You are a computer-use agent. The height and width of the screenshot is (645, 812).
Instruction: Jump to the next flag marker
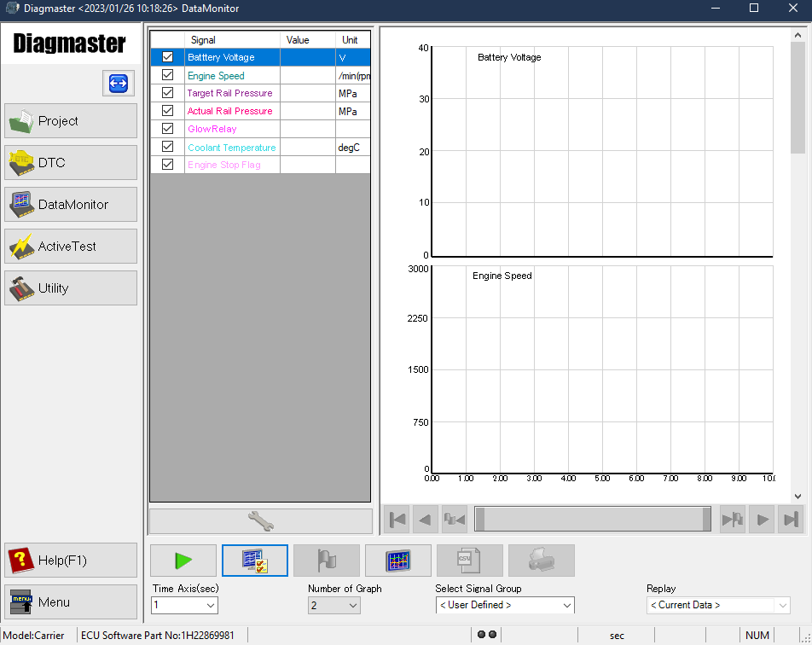tap(733, 519)
